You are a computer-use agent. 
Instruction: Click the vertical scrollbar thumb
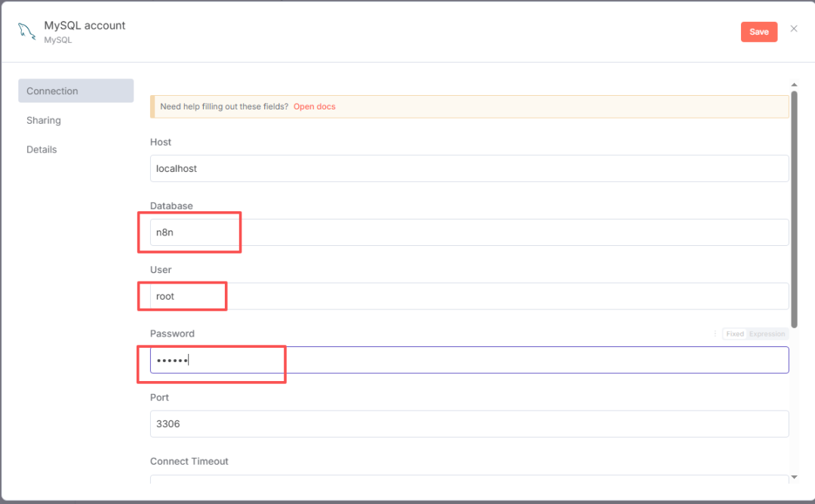point(794,210)
